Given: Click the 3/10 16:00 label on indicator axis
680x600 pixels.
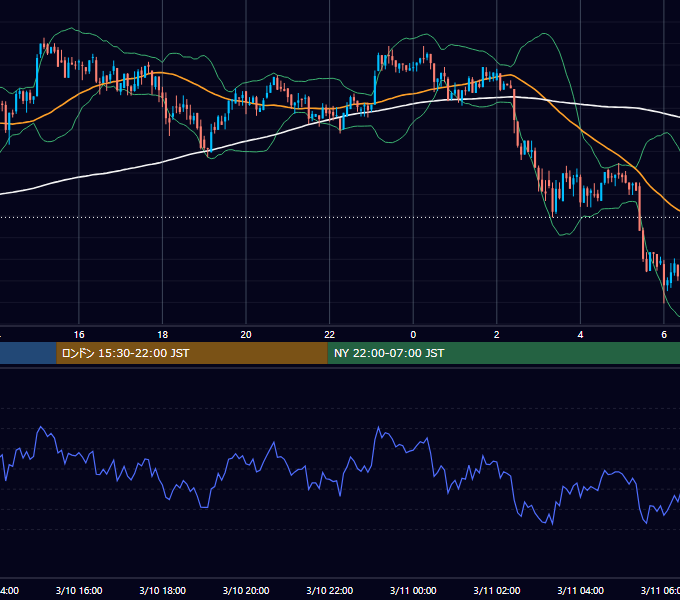Looking at the screenshot, I should (x=79, y=590).
